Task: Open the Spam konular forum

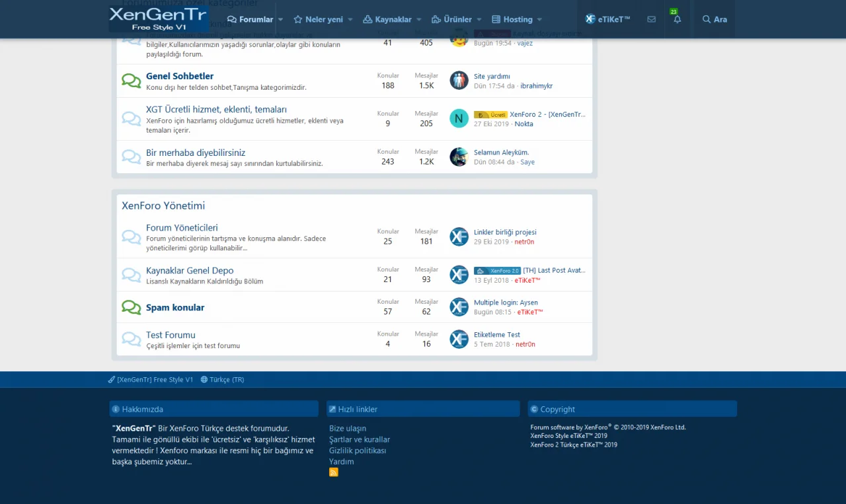Action: coord(175,307)
